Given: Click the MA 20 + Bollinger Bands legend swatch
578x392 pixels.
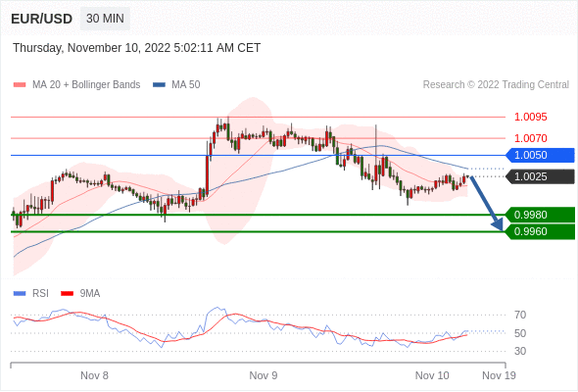Looking at the screenshot, I should [20, 85].
